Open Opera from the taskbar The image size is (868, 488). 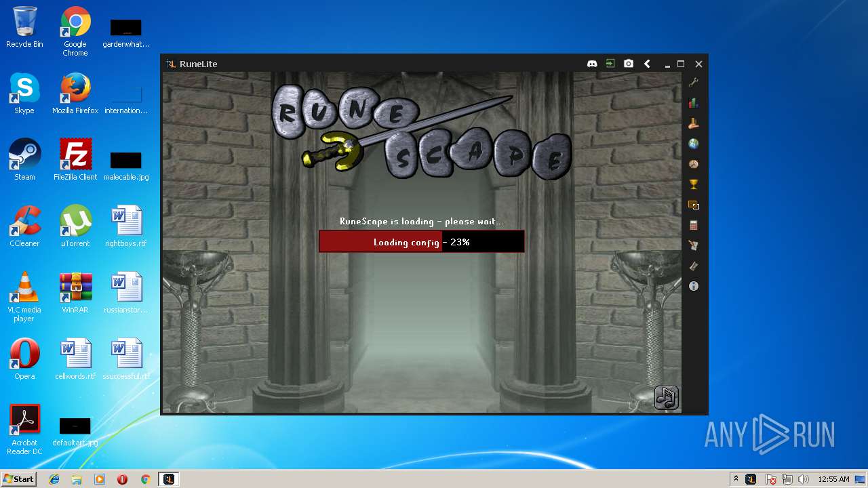[123, 479]
